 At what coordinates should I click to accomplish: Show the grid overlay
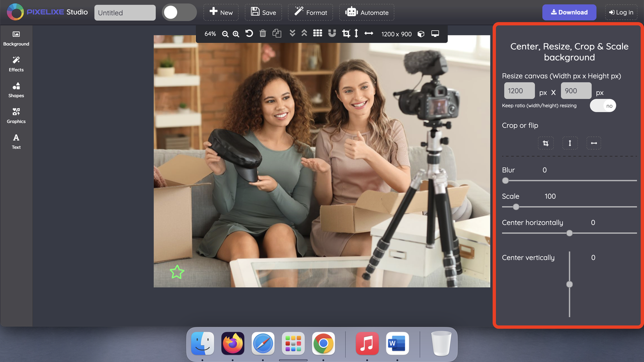pos(317,34)
